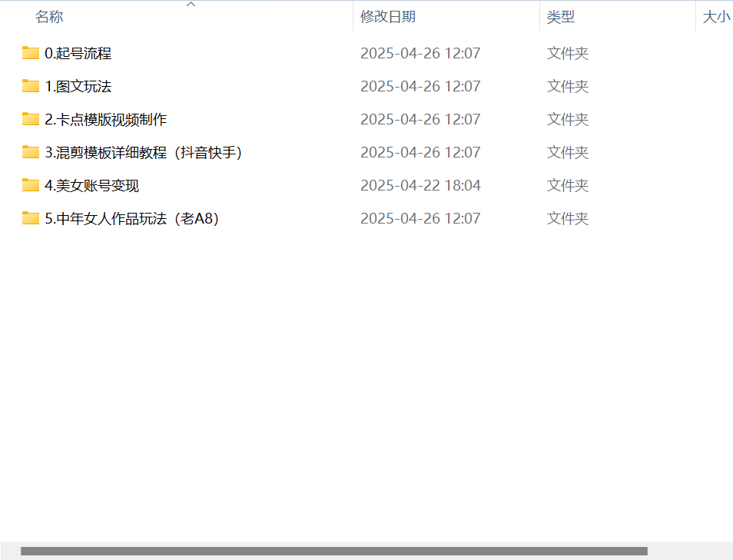The width and height of the screenshot is (733, 560).
Task: Open the 0.起号流程 folder
Action: click(78, 53)
